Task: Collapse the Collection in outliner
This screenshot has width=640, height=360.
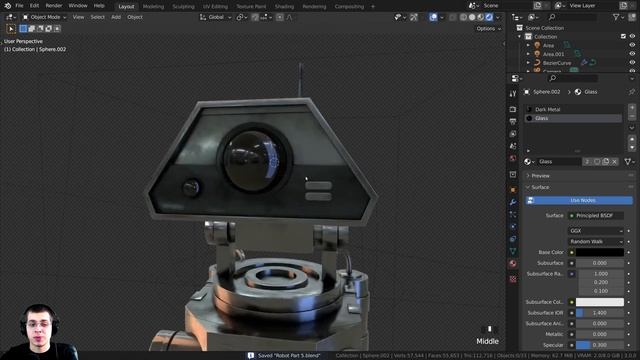Action: tap(520, 37)
